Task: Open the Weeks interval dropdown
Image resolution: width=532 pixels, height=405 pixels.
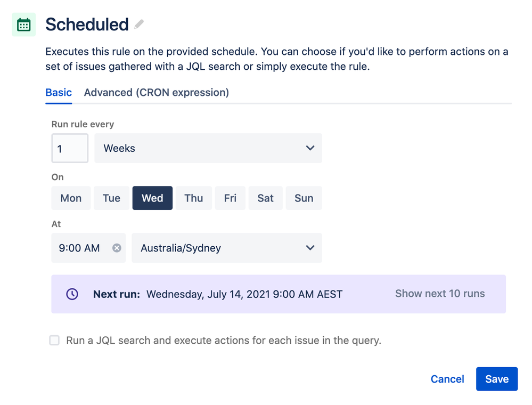Action: point(208,148)
